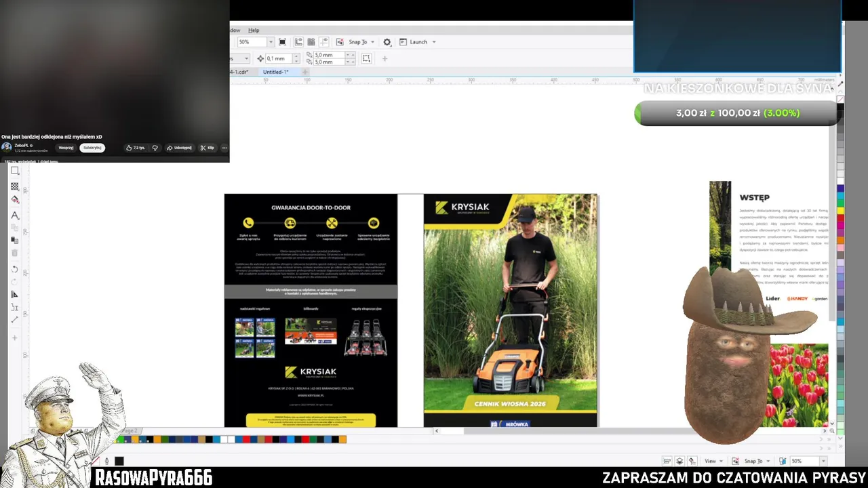Click the zoom level icon beside bottom 50%

click(x=783, y=461)
